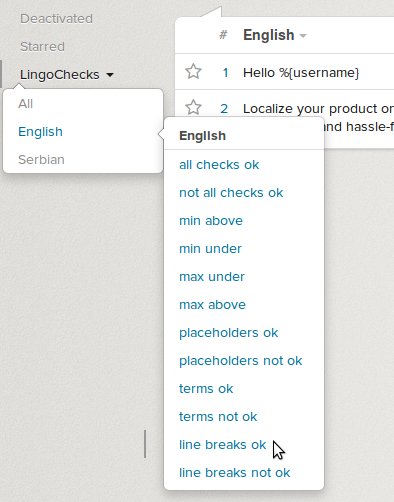This screenshot has width=394, height=502.
Task: Select English in LingoChecks menu
Action: coord(40,132)
